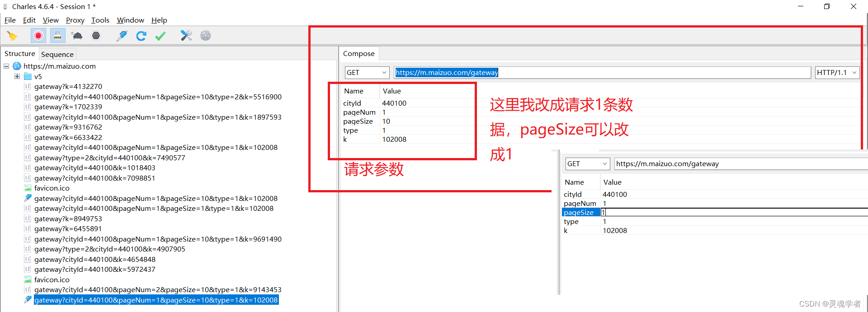Switch to the Structure tab
This screenshot has width=868, height=312.
pos(20,54)
